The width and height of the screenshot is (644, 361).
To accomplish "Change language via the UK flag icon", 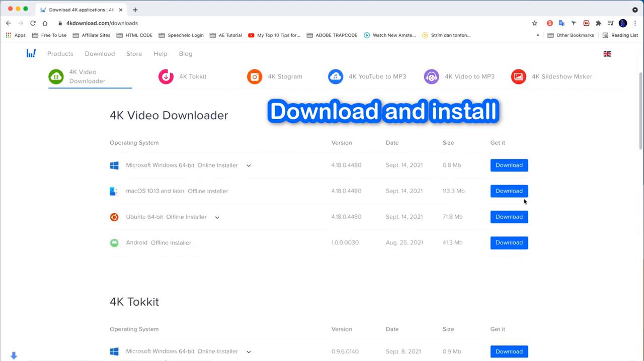I will pyautogui.click(x=607, y=54).
